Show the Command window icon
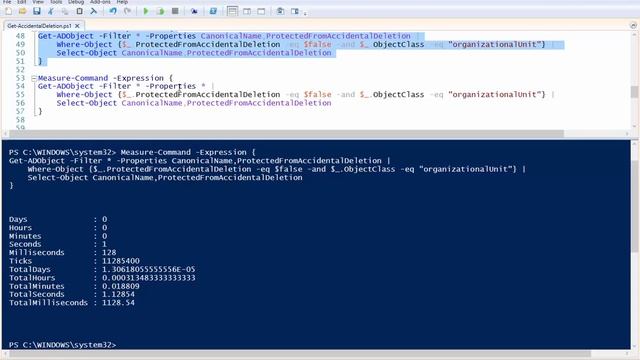The width and height of the screenshot is (640, 360). point(280,11)
